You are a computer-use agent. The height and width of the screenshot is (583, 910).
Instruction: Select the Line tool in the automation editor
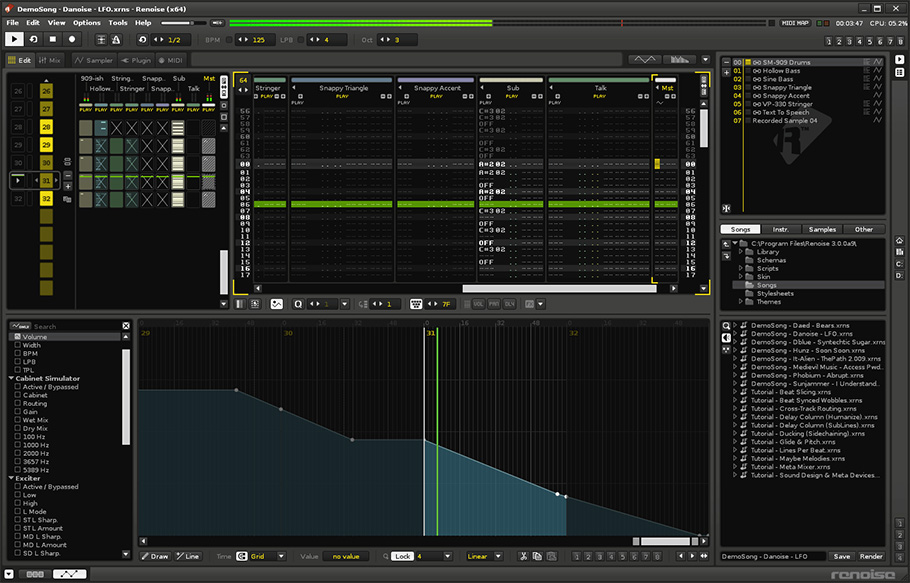[188, 556]
